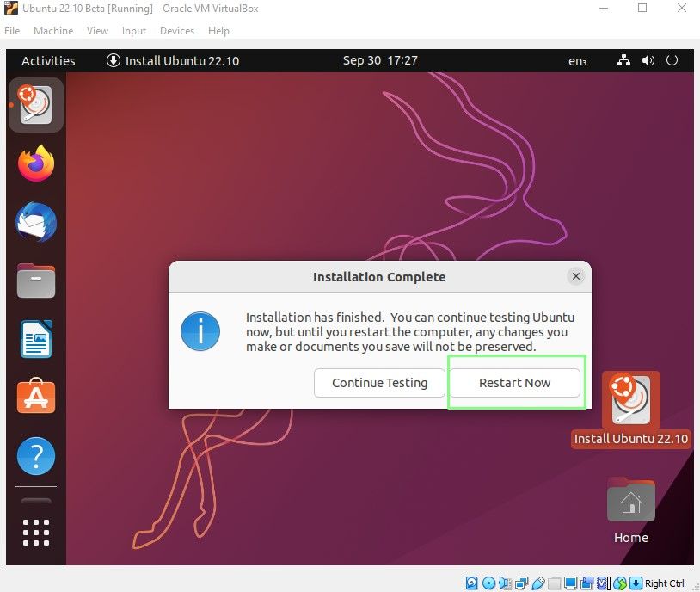
Task: Select the Ubuntu installer icon atop the dock
Action: coord(35,105)
